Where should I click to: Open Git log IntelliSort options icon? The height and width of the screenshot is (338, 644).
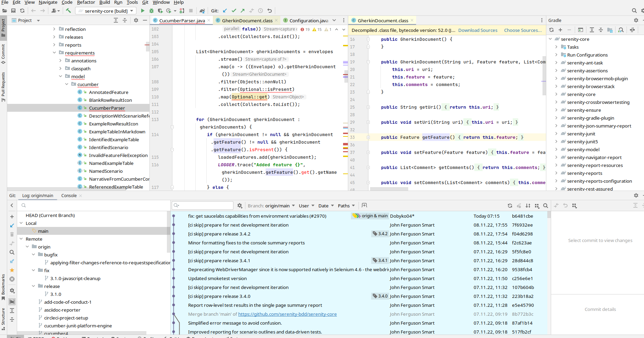click(x=528, y=206)
